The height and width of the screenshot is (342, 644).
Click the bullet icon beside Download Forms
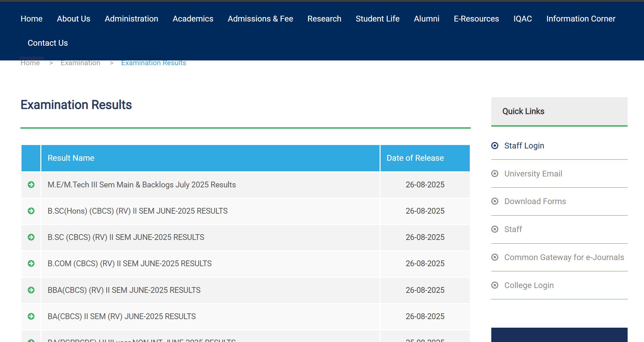point(495,201)
